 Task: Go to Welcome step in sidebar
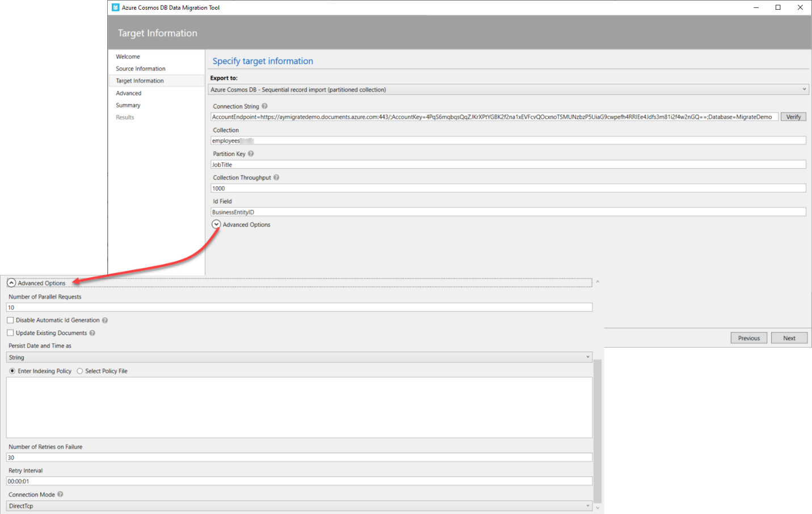pos(128,57)
